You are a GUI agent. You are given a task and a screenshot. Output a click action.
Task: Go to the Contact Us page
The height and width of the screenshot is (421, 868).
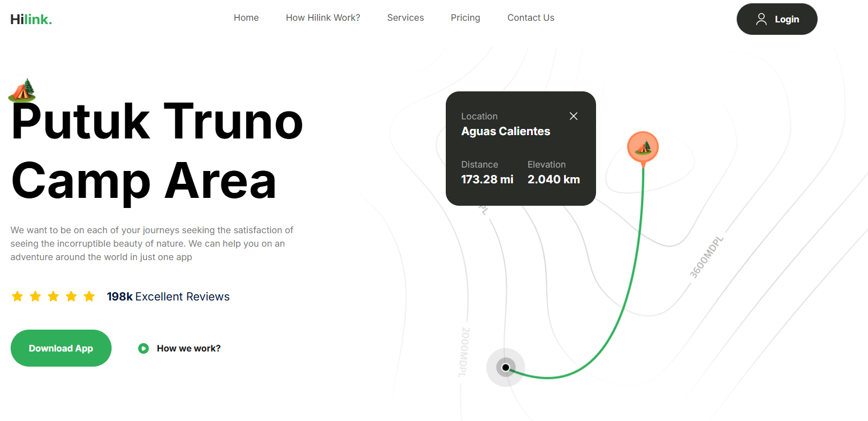530,17
